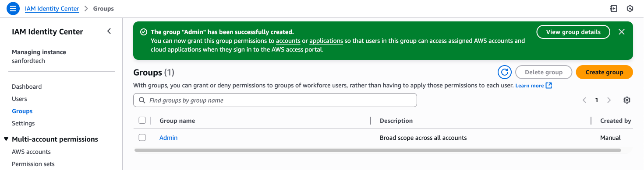
Task: Click page number 1 in pagination
Action: [597, 100]
